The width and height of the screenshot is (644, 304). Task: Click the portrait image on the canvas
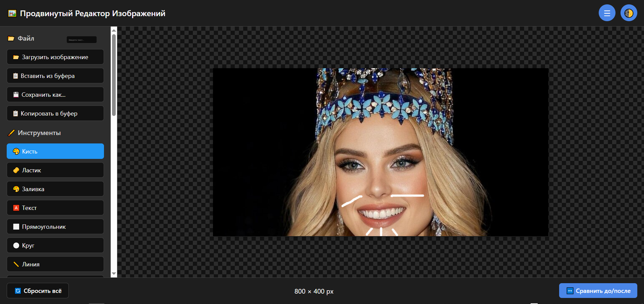tap(381, 152)
